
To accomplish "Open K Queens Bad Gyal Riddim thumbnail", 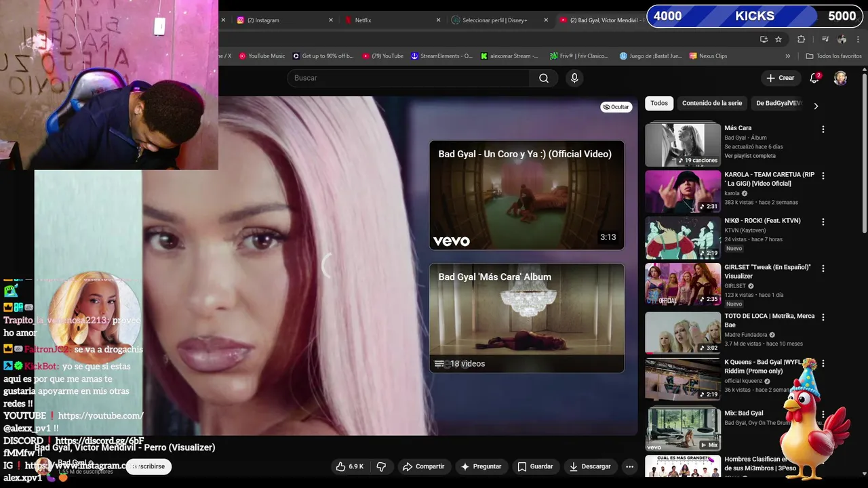I will (x=683, y=379).
